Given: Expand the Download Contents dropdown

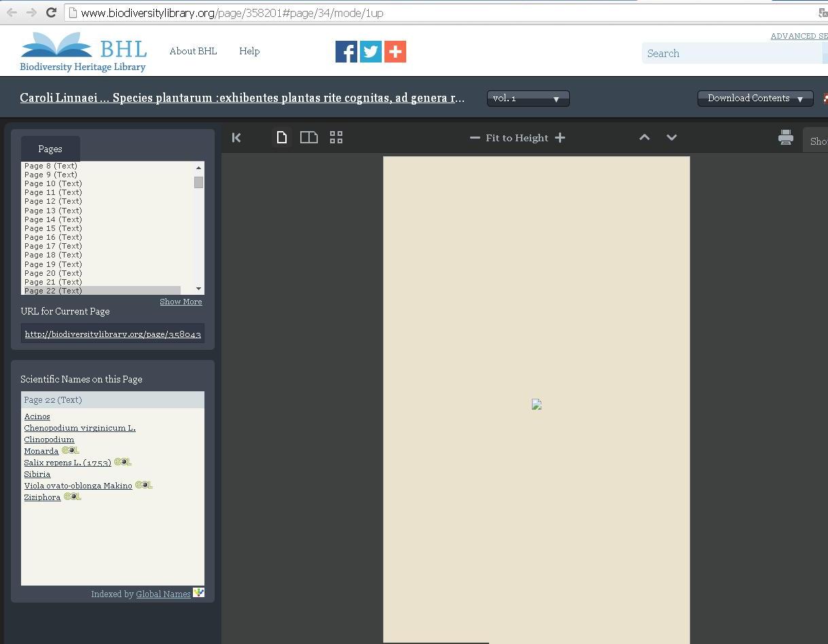Looking at the screenshot, I should point(755,99).
